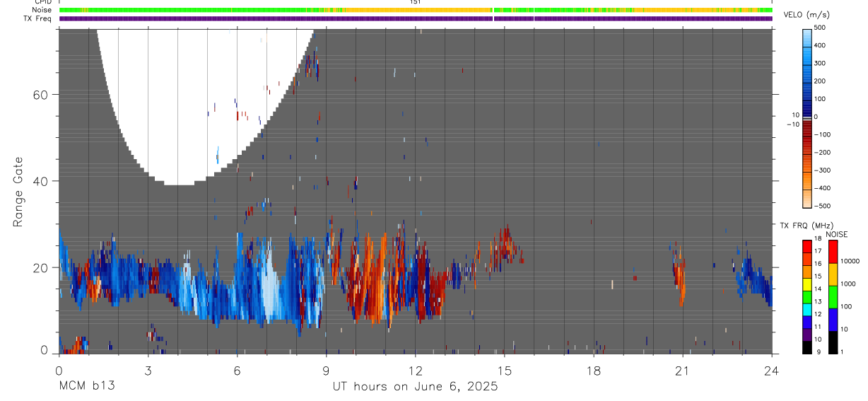Click the 21 tick on time axis
The width and height of the screenshot is (868, 401).
click(x=683, y=370)
